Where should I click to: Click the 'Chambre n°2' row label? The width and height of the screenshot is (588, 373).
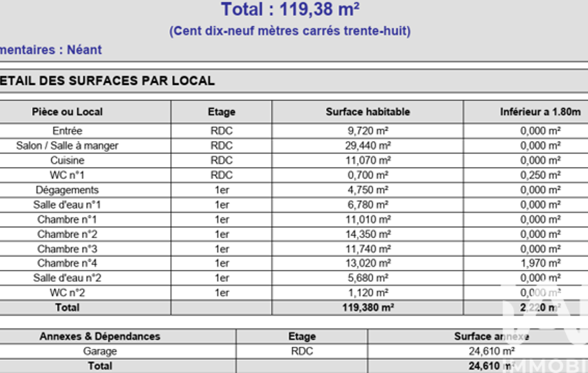click(x=67, y=234)
